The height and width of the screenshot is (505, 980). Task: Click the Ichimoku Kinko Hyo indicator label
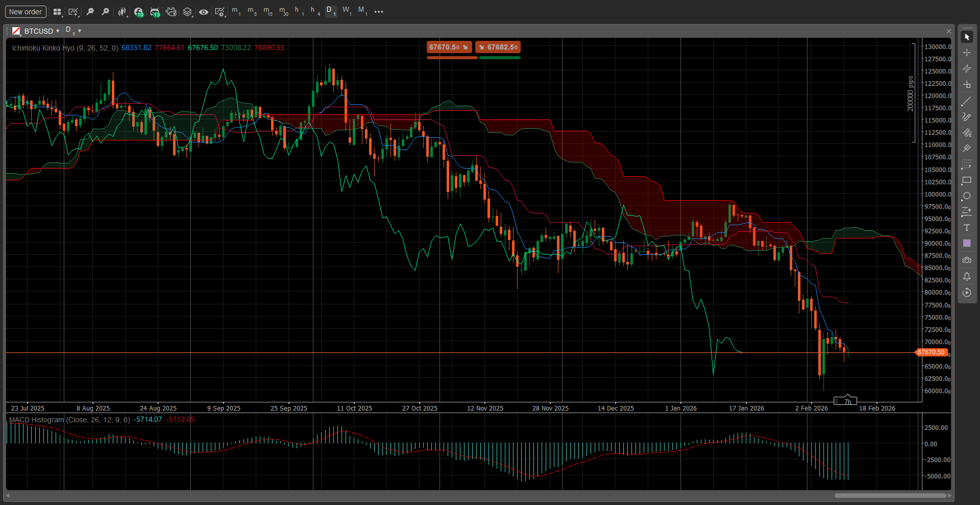click(65, 48)
